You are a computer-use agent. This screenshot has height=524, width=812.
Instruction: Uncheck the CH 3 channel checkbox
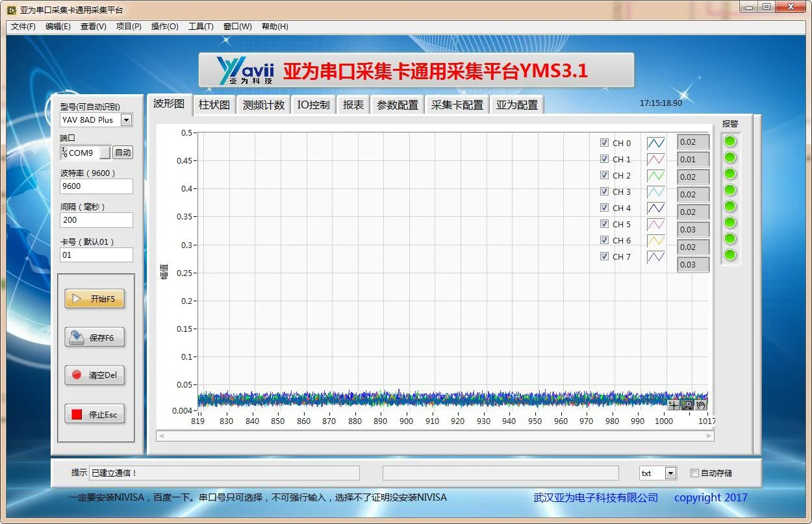coord(605,192)
